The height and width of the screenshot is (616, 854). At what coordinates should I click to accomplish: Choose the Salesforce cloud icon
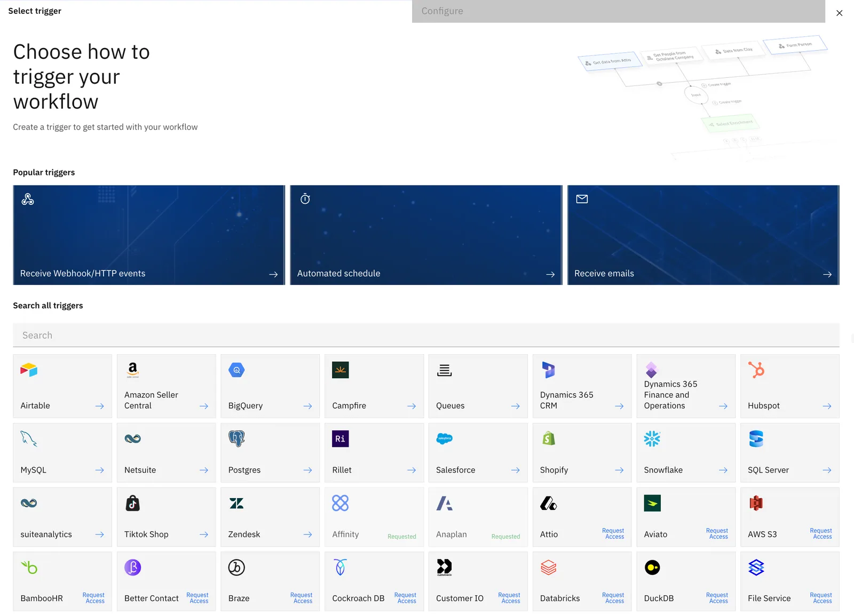pos(444,438)
